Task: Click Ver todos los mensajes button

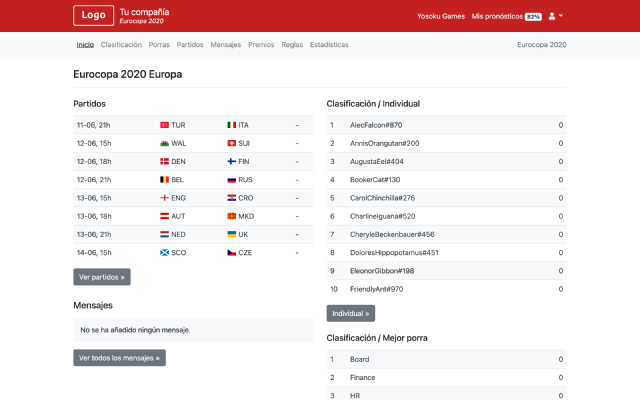Action: pos(119,357)
